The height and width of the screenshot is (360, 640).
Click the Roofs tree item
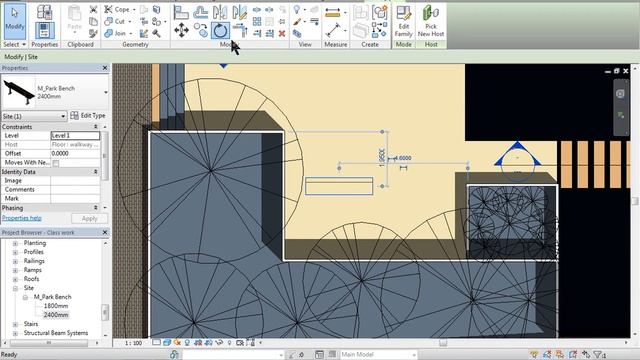31,279
